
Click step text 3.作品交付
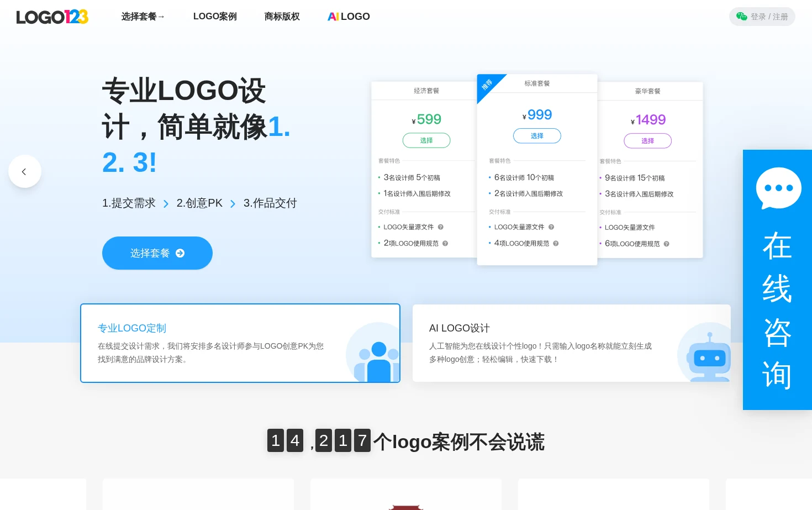click(x=270, y=203)
